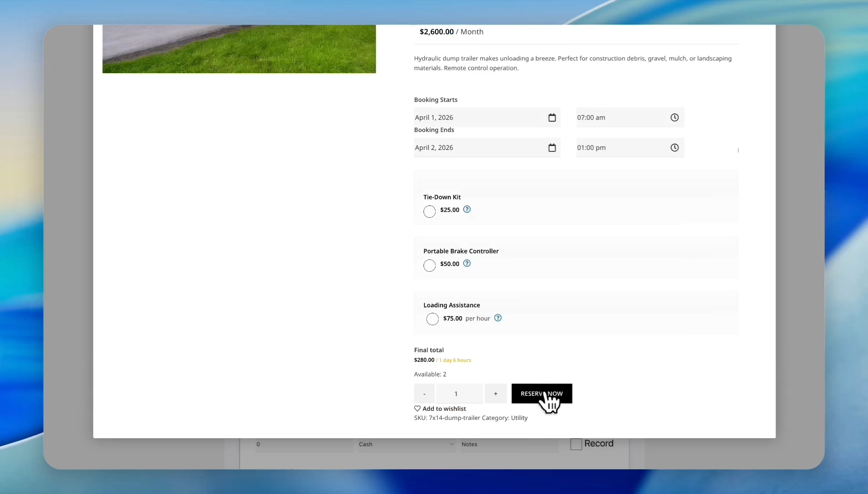Click the clock icon beside 07:00 am
Image resolution: width=868 pixels, height=494 pixels.
point(675,118)
